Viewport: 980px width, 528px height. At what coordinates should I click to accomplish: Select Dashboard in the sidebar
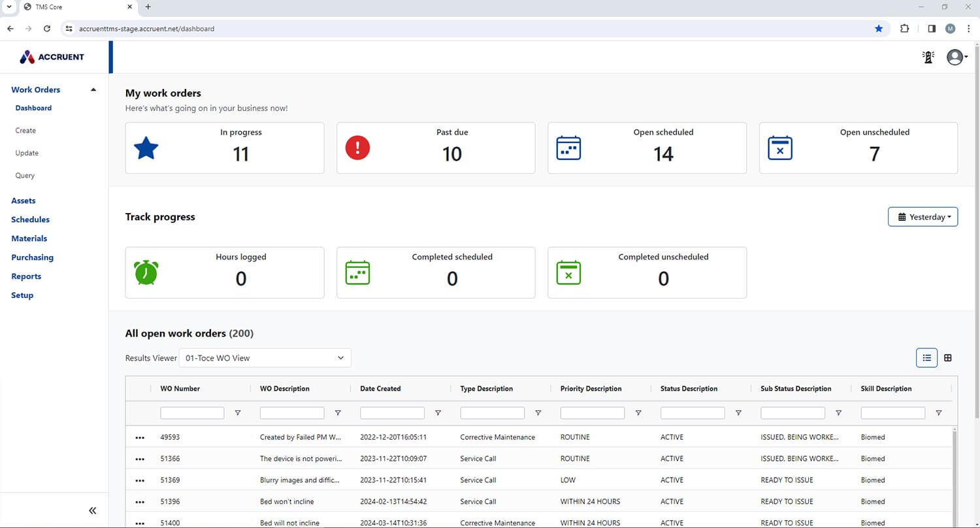coord(33,108)
